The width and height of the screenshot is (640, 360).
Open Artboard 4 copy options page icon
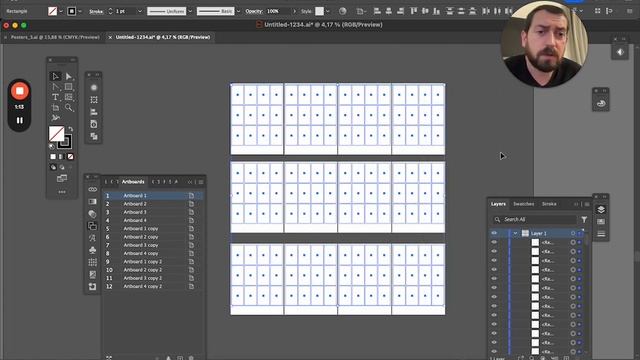(191, 253)
